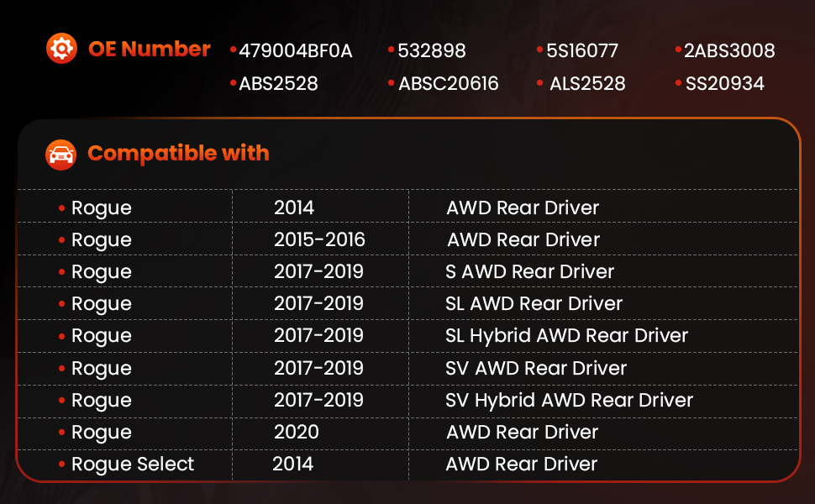This screenshot has height=504, width=815.
Task: Click the SV Hybrid AWD Rear Driver entry
Action: click(569, 401)
